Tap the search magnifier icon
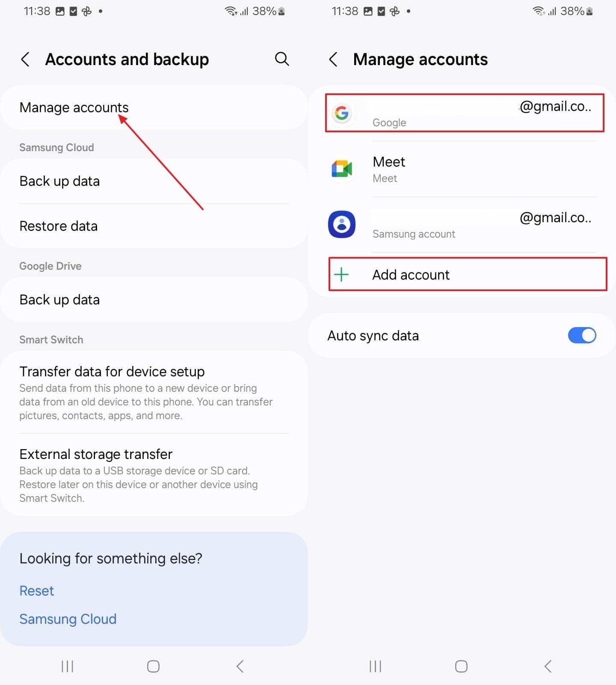The height and width of the screenshot is (685, 616). (282, 59)
